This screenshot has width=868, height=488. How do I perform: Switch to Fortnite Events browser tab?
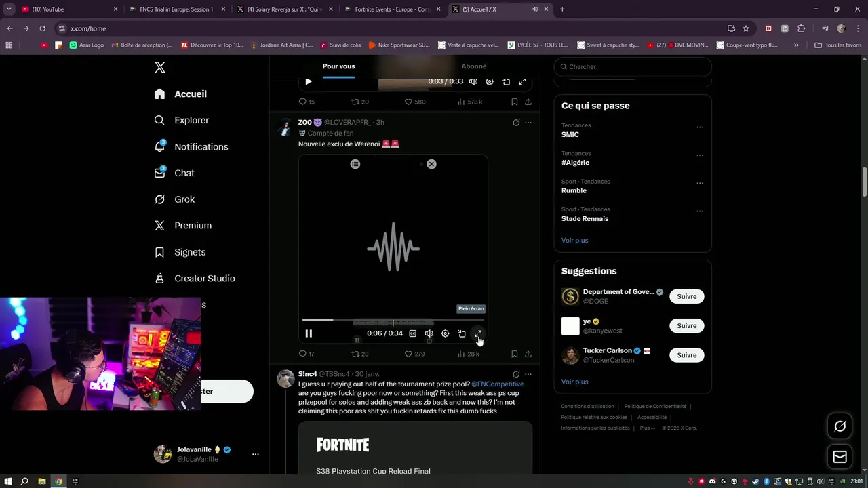393,9
